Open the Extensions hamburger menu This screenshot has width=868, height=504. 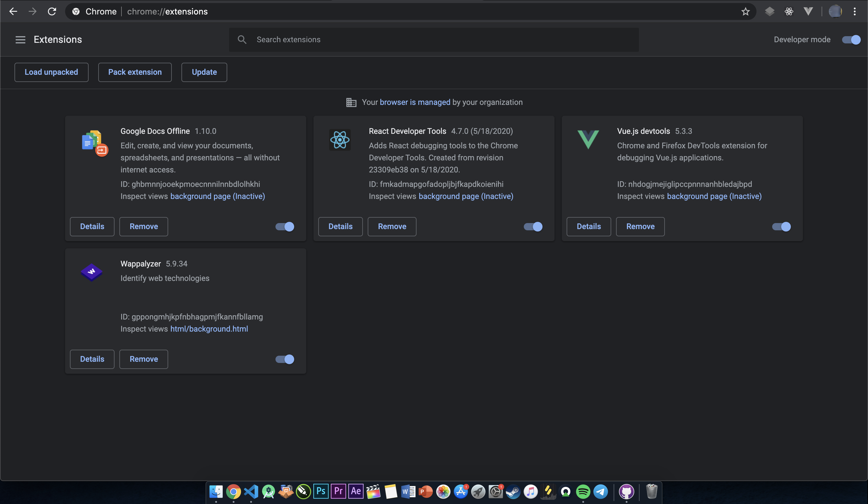click(20, 39)
